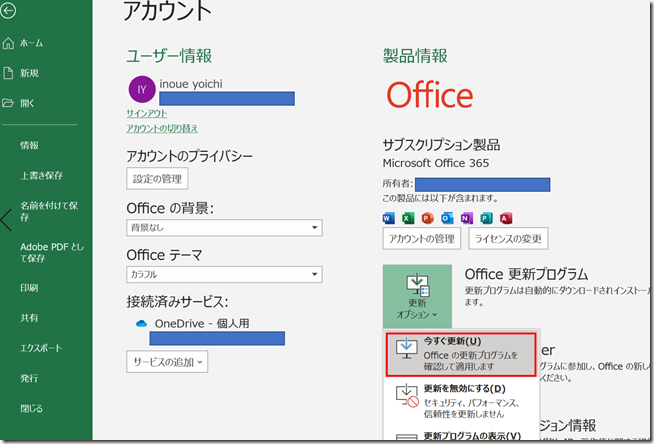Viewport: 654px width, 444px height.
Task: Click the Access app icon
Action: tap(506, 218)
